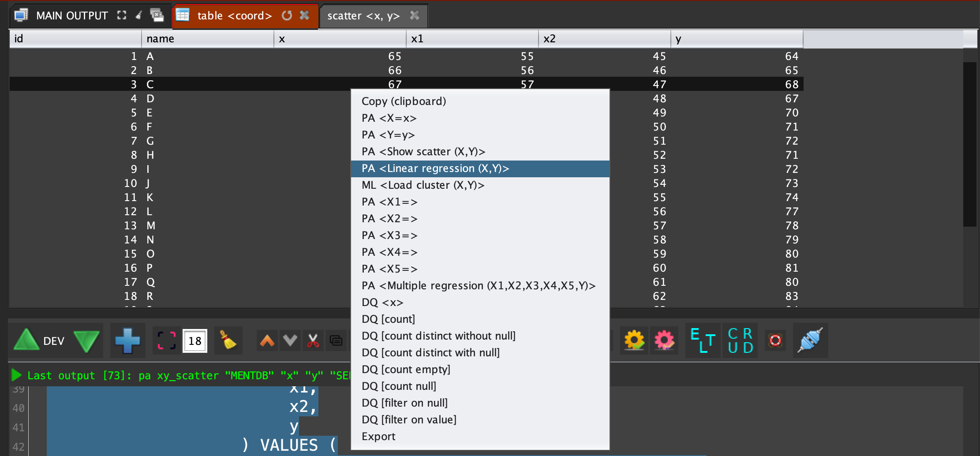Click the broom clear icon in editor toolbar
This screenshot has height=456, width=980.
pos(228,340)
